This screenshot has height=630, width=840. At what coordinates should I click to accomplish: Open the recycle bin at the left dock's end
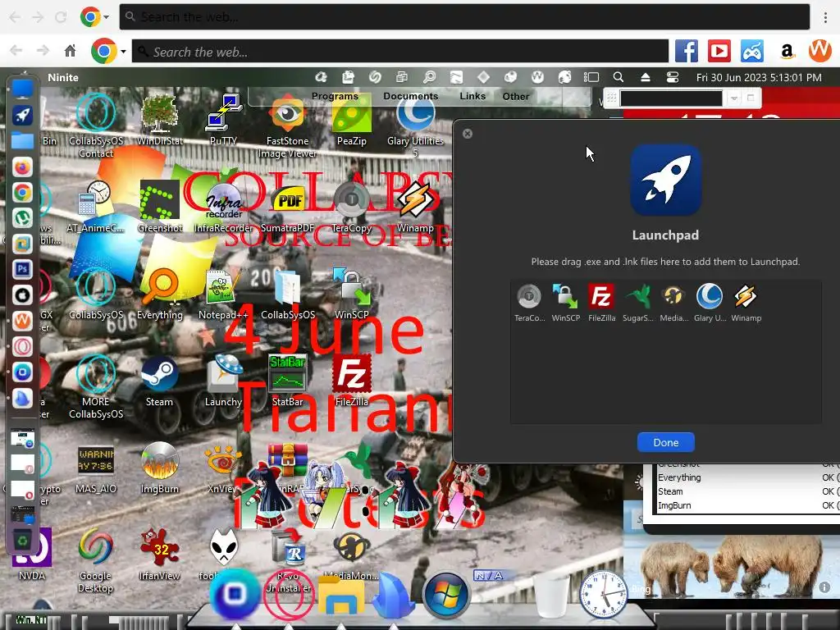click(22, 541)
